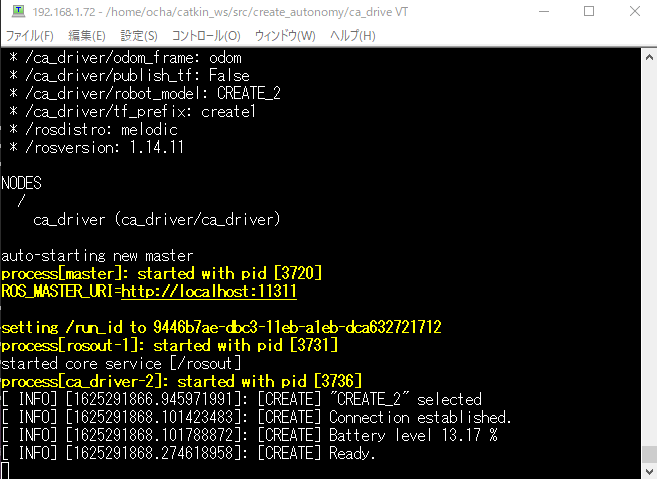Open the ヘルプ(H) menu
This screenshot has height=479, width=657.
[x=352, y=36]
